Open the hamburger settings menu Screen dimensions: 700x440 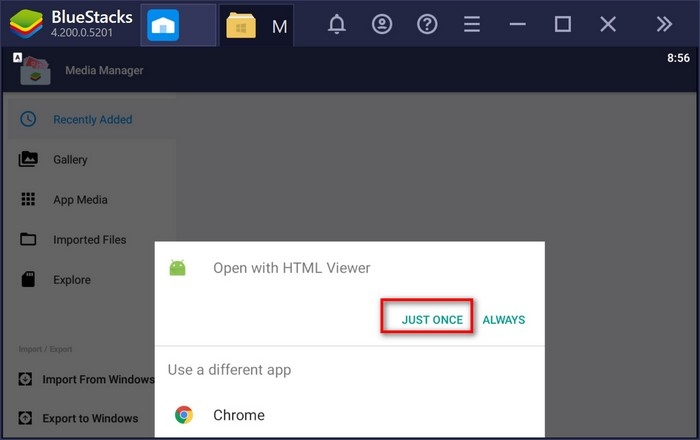coord(472,24)
